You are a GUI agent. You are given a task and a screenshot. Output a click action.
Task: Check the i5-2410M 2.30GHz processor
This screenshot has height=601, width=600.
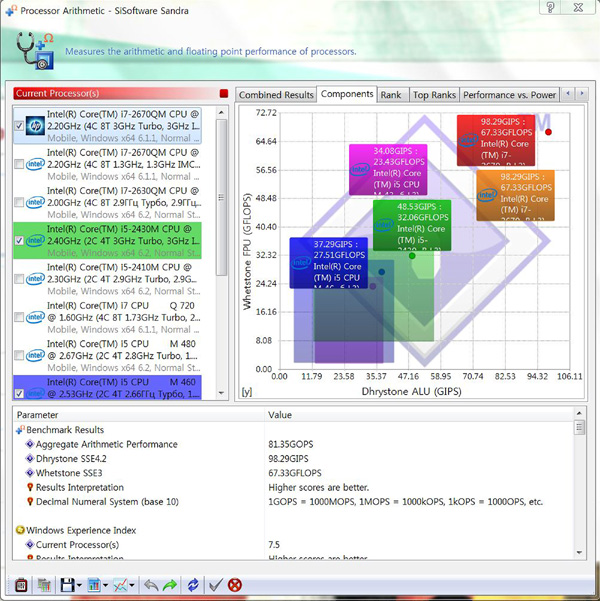19,279
